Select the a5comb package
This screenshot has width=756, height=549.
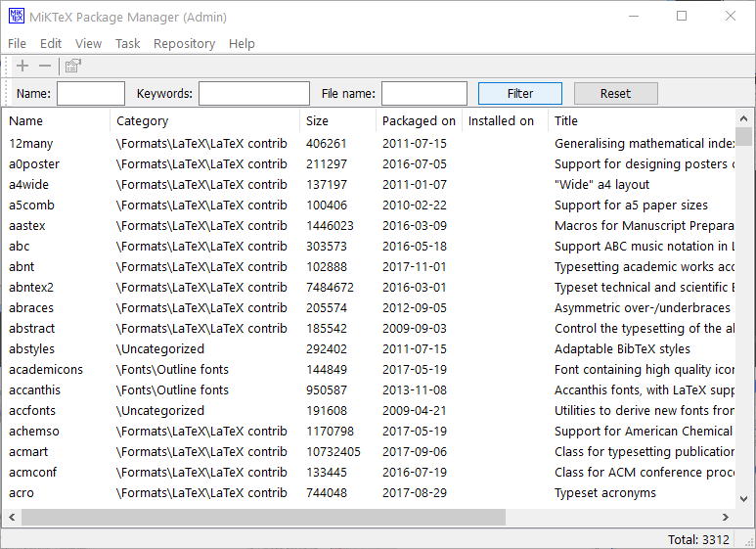click(31, 206)
